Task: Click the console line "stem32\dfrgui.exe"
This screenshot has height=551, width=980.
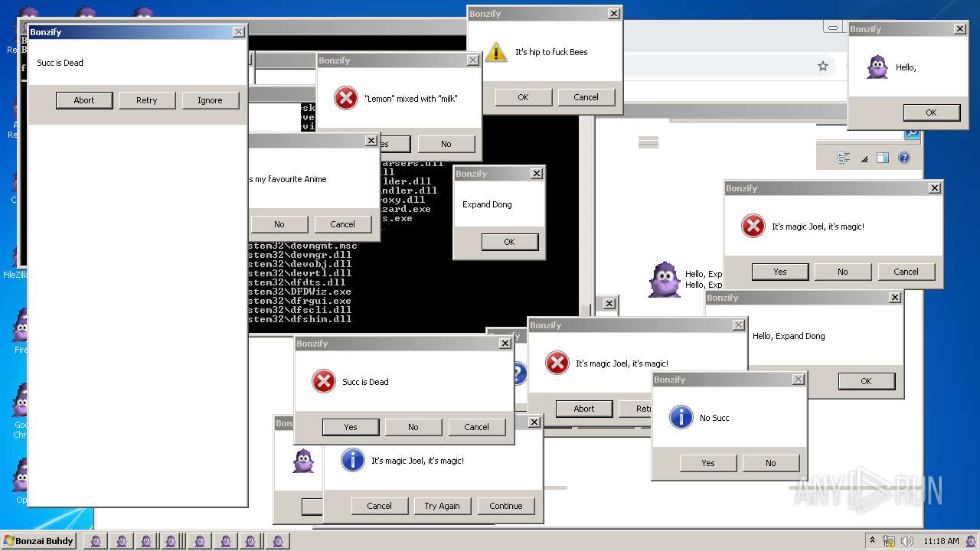Action: 300,301
